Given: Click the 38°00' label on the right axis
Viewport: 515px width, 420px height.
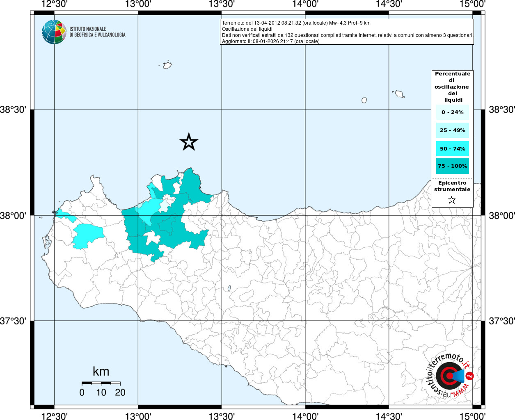Looking at the screenshot, I should click(x=501, y=215).
